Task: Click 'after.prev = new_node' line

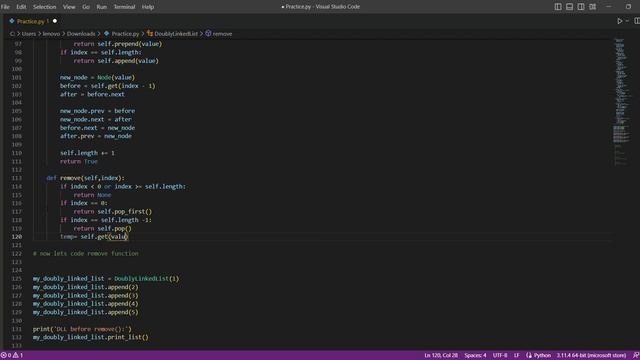Action: [96, 136]
